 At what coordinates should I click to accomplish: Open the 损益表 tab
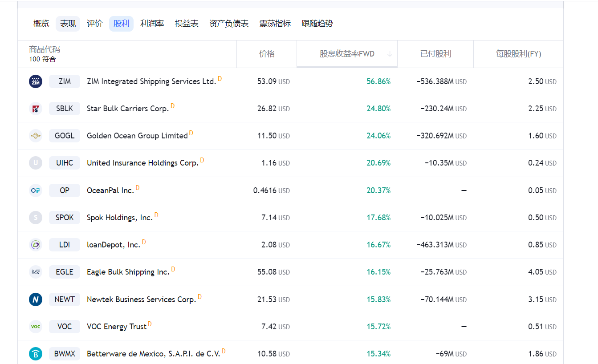coord(187,24)
